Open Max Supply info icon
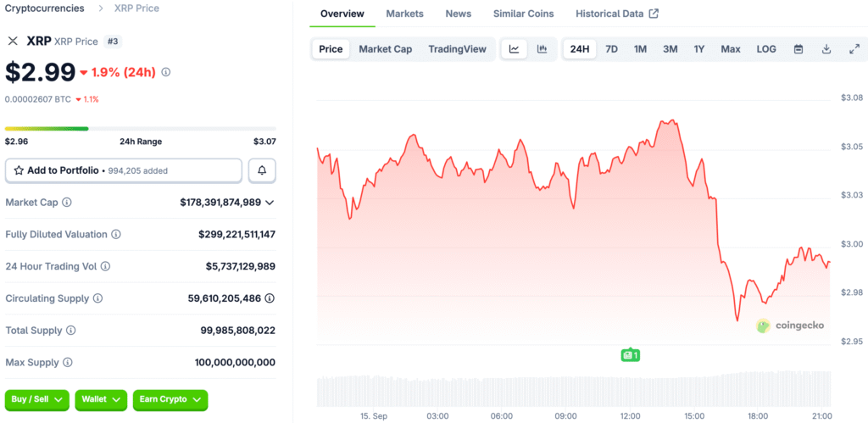 68,363
